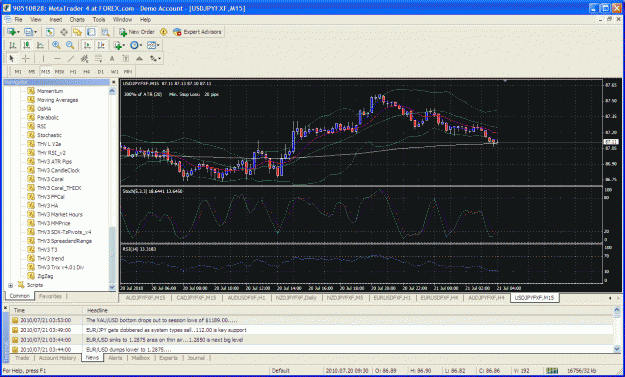Open the Templates dropdown

pos(153,45)
